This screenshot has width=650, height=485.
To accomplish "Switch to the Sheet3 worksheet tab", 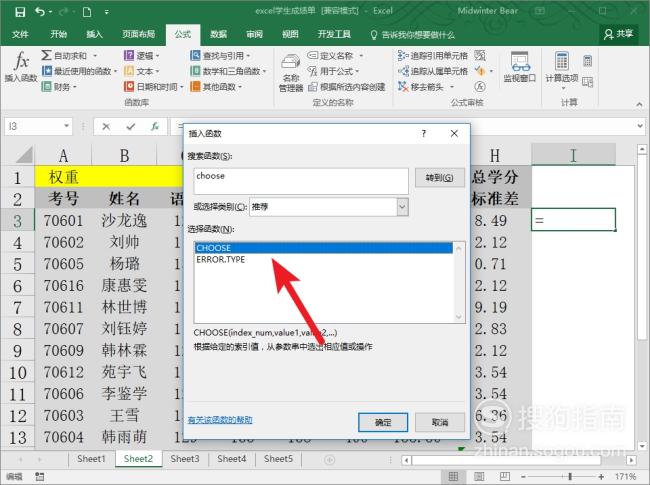I will pos(184,459).
